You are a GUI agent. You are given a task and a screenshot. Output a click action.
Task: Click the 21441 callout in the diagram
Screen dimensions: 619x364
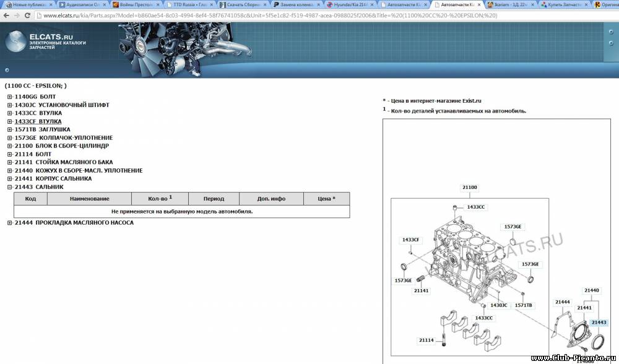(x=584, y=308)
